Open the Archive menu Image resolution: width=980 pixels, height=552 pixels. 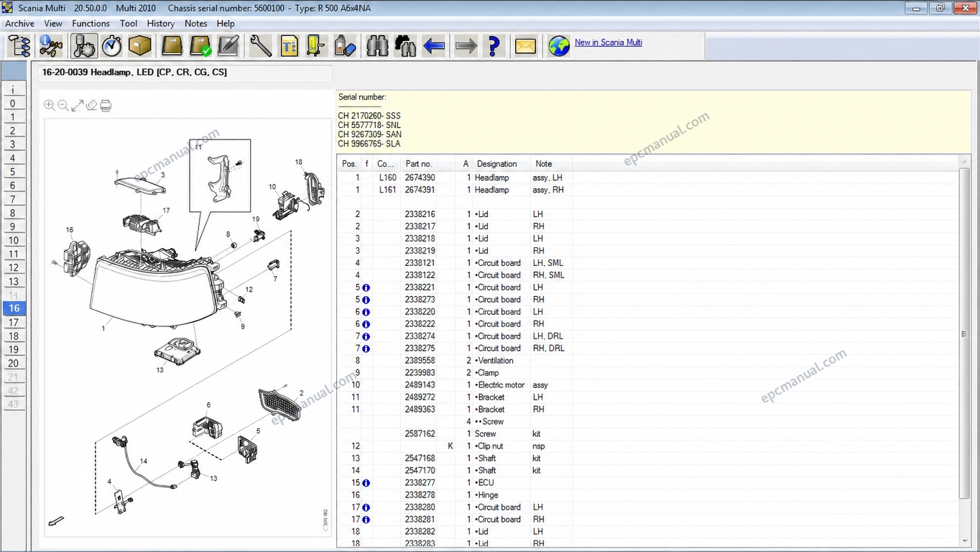coord(20,24)
